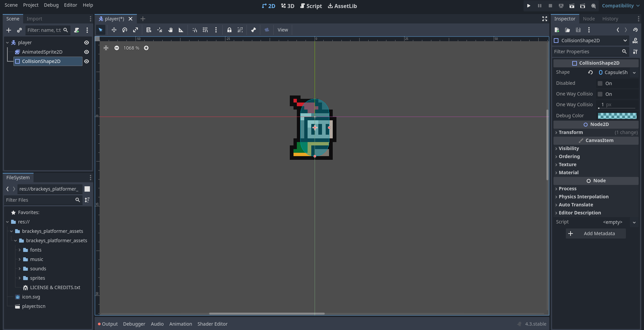Click Add Metadata button
The width and height of the screenshot is (644, 330).
tap(596, 234)
